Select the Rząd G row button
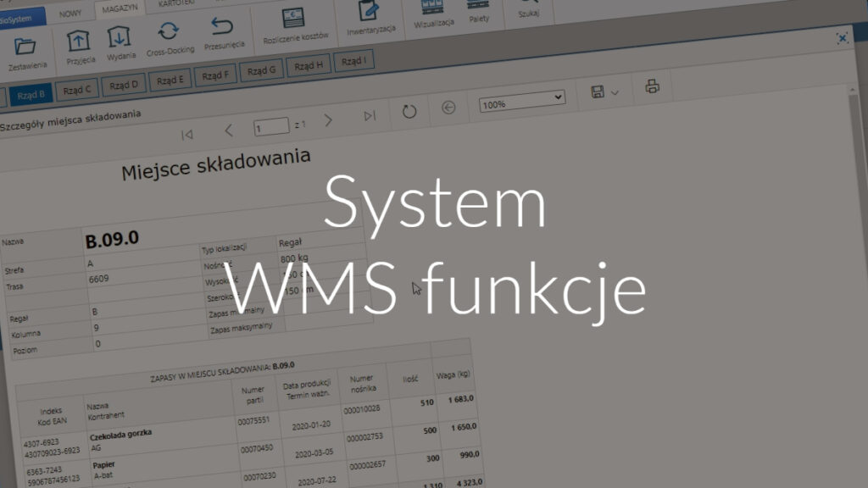Viewport: 868px width, 488px height. pyautogui.click(x=261, y=71)
